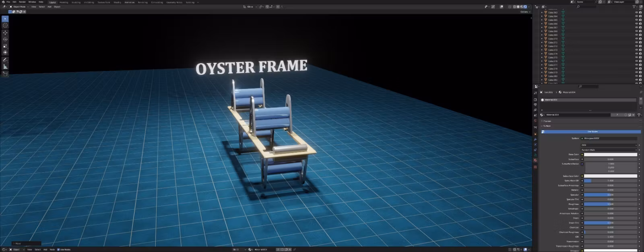Expand the Cube.066 tree item
This screenshot has width=644, height=252.
(x=542, y=24)
